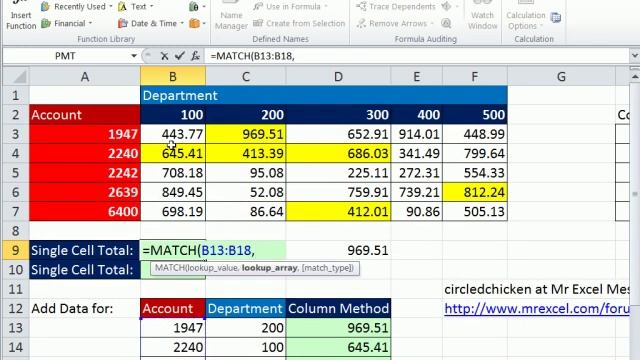Select account cell 2639
This screenshot has height=360, width=640.
pos(84,192)
